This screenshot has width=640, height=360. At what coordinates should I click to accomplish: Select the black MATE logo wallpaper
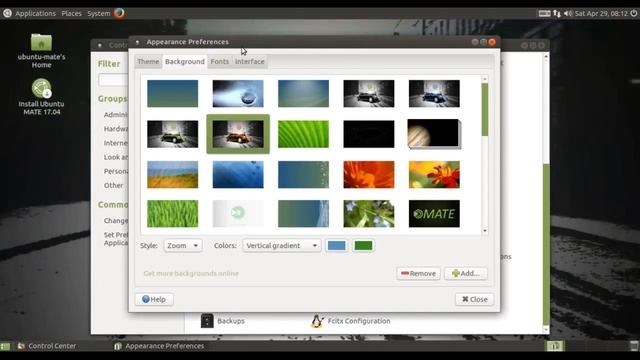(x=434, y=213)
